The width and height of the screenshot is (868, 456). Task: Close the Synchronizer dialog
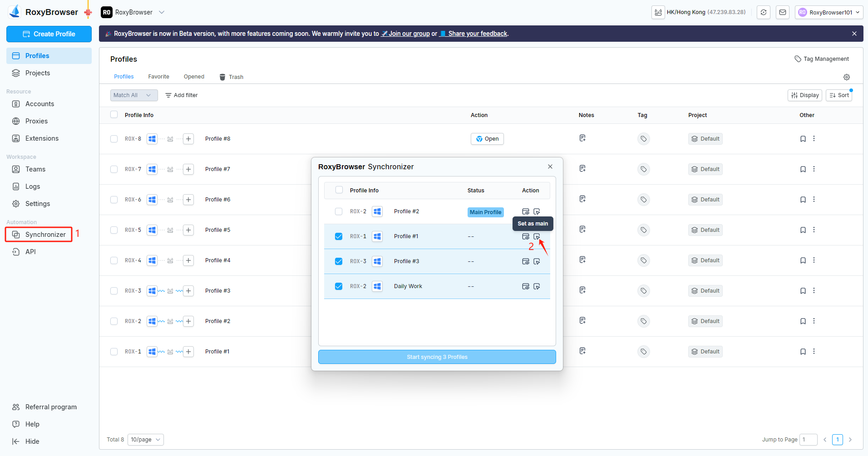[550, 167]
